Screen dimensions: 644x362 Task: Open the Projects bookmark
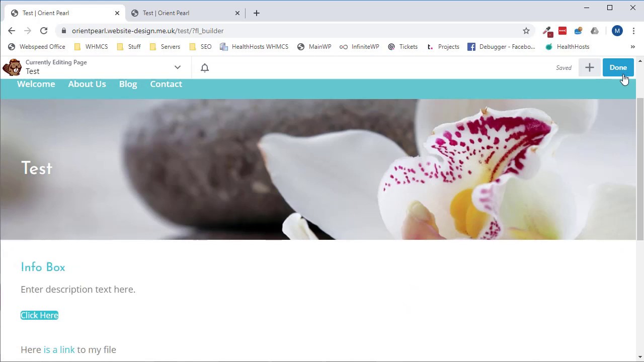point(443,47)
